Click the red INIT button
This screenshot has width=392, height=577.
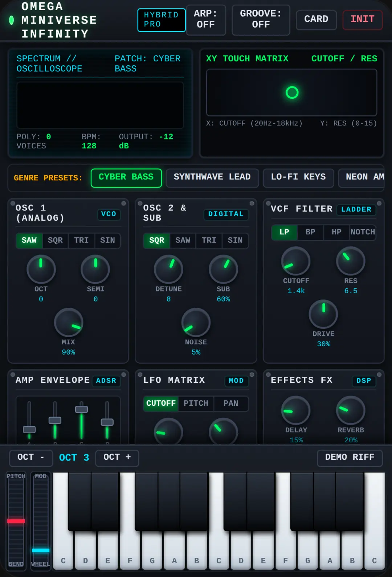(x=363, y=19)
